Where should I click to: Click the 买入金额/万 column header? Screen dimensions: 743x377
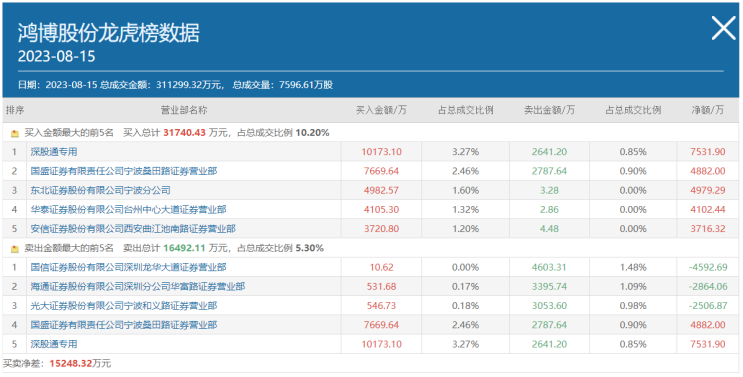pos(381,110)
